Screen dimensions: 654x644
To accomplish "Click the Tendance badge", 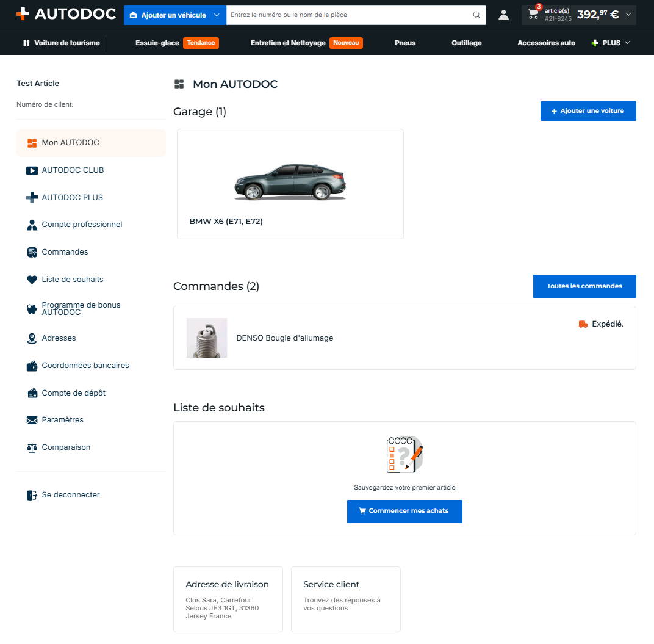I will pos(201,43).
